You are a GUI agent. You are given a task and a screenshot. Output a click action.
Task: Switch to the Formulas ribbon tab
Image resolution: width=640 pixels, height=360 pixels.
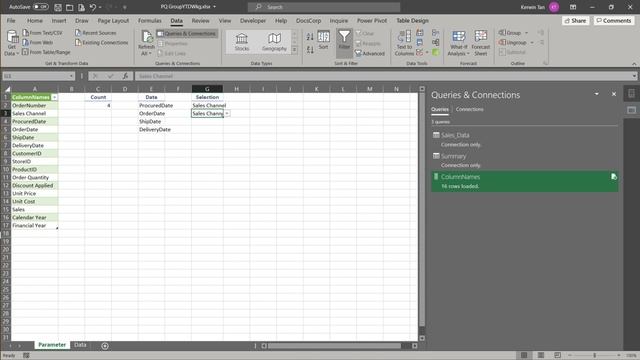pyautogui.click(x=150, y=20)
